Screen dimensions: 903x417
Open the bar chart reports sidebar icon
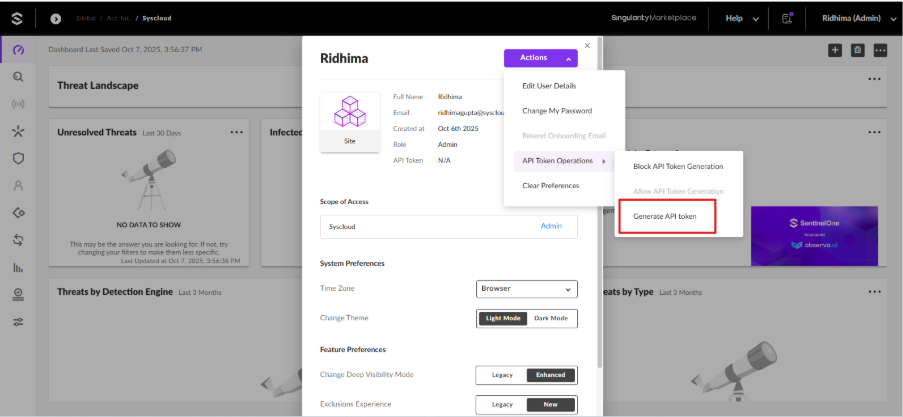18,267
